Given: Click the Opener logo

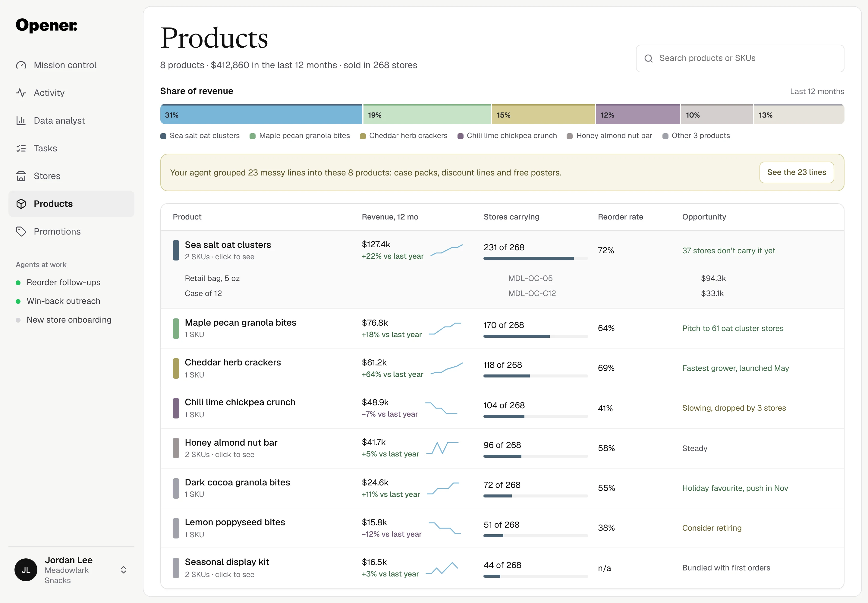Looking at the screenshot, I should [x=46, y=25].
